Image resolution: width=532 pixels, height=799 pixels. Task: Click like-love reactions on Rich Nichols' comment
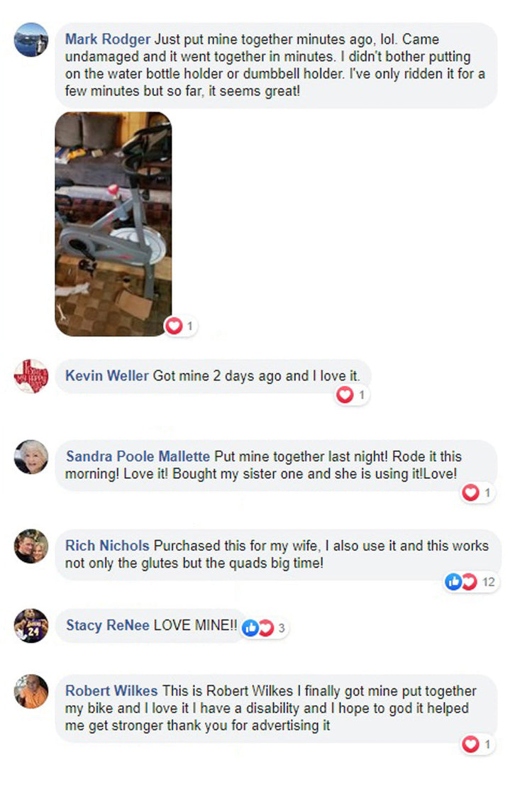tap(472, 582)
